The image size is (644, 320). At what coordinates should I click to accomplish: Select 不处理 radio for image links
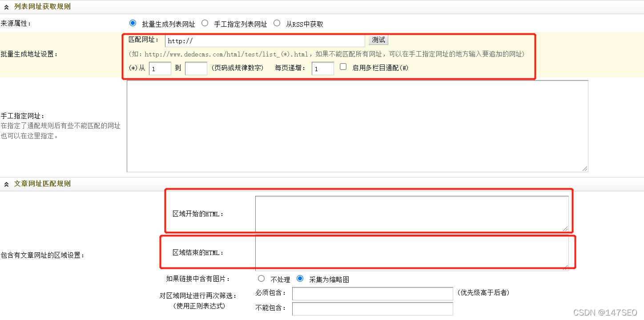click(x=262, y=279)
